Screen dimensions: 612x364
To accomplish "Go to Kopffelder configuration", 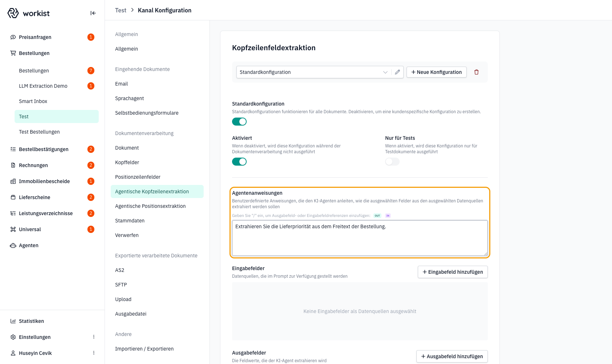I will click(127, 162).
